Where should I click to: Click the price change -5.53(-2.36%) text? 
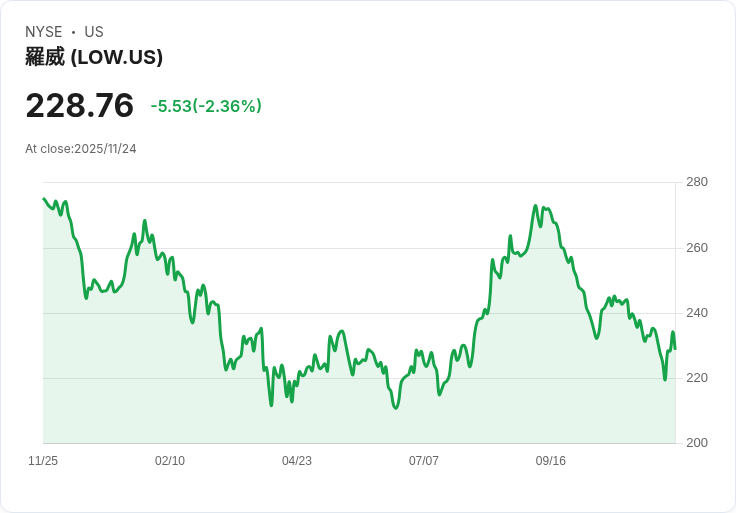206,106
